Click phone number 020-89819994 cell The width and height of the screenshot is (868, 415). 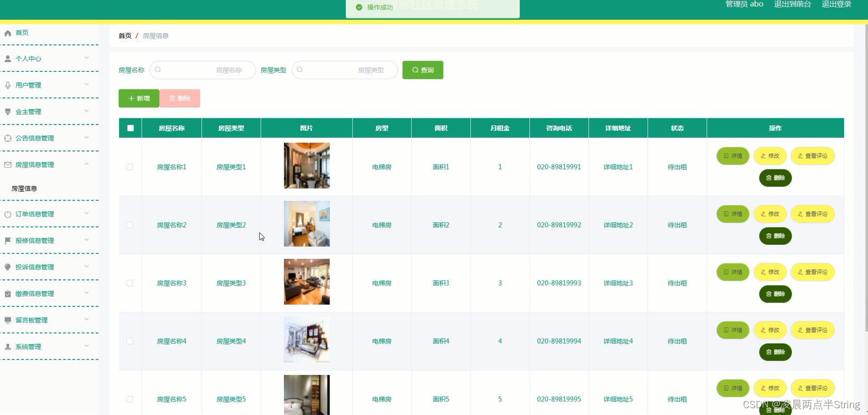point(559,341)
